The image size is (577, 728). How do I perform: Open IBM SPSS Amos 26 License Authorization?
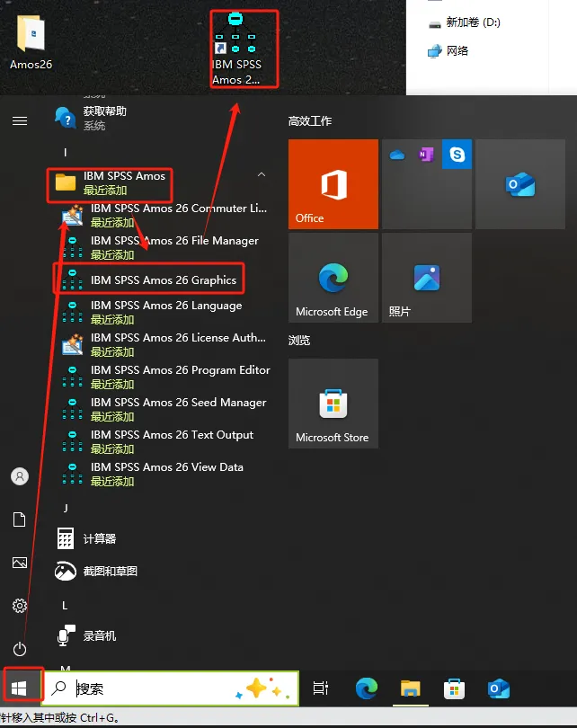point(164,344)
